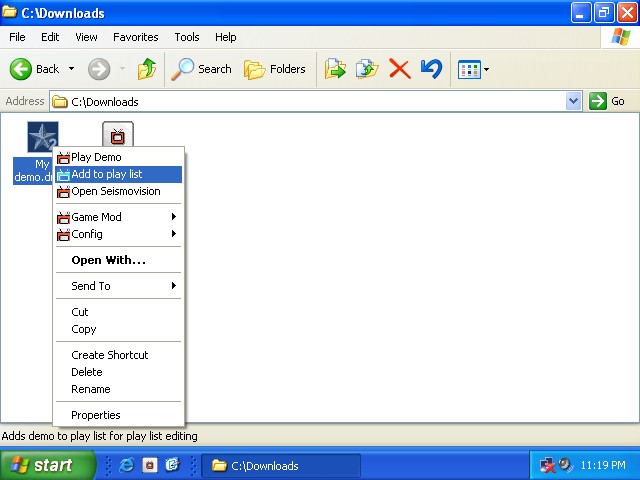Click the Windows Start button
640x480 pixels.
tap(44, 465)
